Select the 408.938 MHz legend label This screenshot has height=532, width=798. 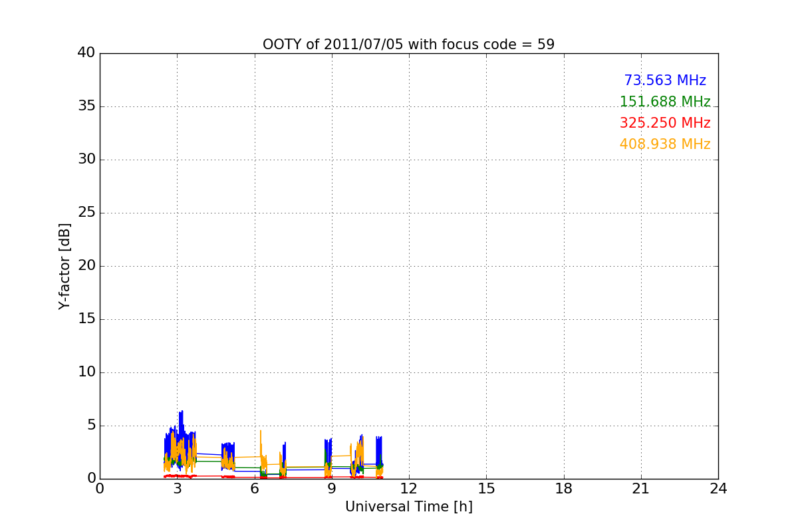click(665, 144)
